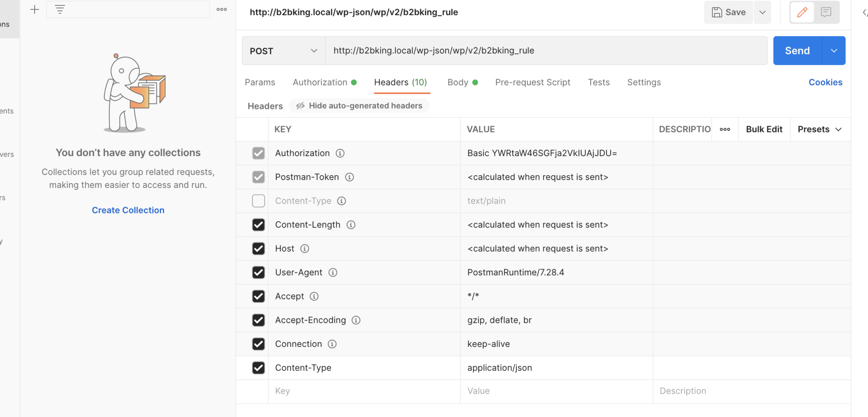Screen dimensions: 868x417
Task: Click the pencil edit icon
Action: click(802, 12)
